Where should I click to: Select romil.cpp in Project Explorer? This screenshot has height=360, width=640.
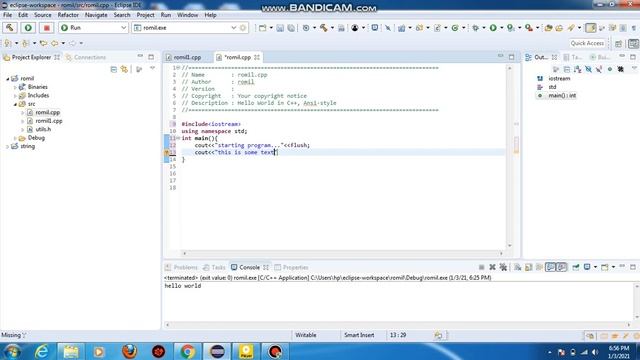tap(47, 113)
